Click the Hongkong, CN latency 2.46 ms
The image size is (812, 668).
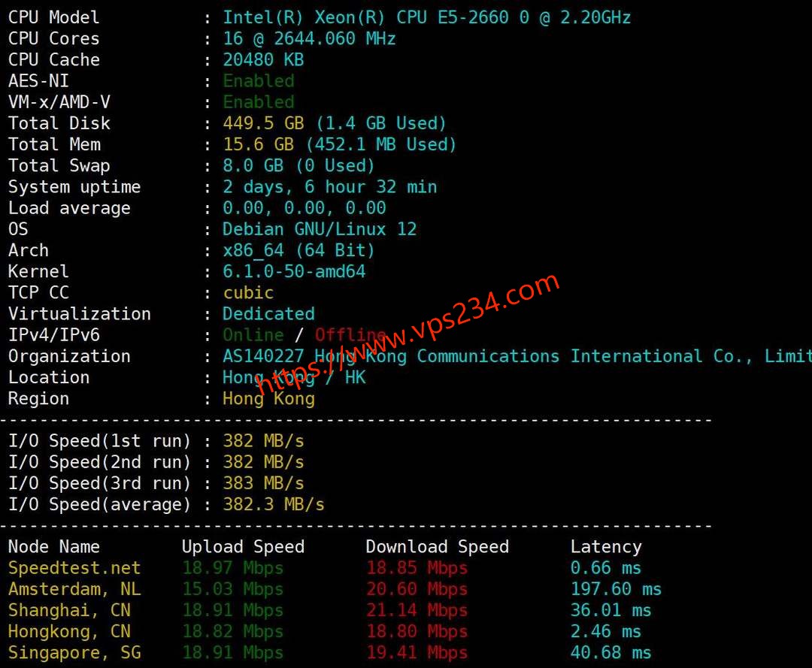pos(606,631)
